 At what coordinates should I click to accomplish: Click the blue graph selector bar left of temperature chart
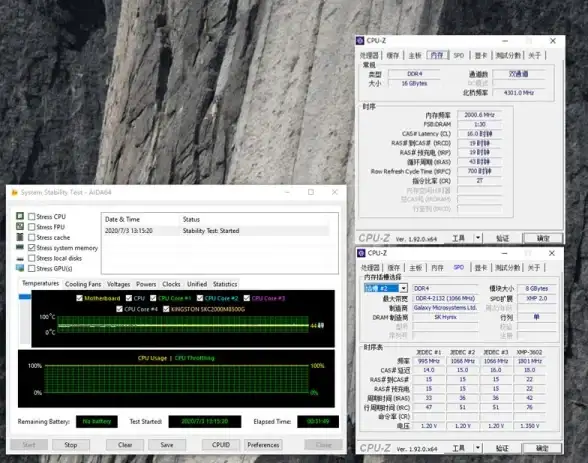(x=24, y=297)
